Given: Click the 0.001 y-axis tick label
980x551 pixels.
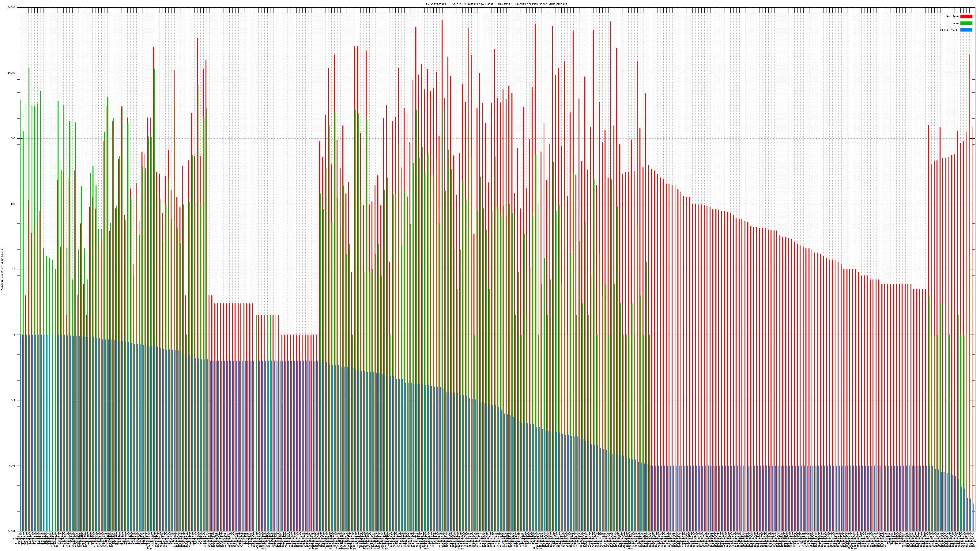Looking at the screenshot, I should click(12, 531).
